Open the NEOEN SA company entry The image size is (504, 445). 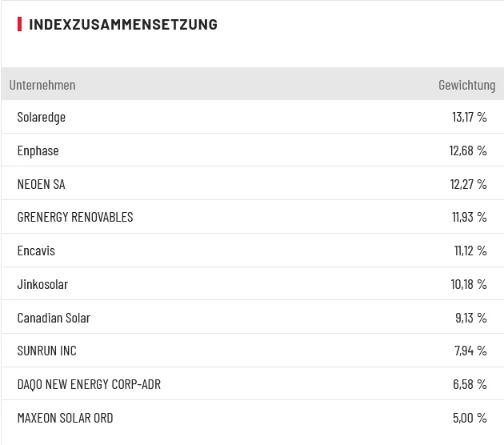point(42,184)
